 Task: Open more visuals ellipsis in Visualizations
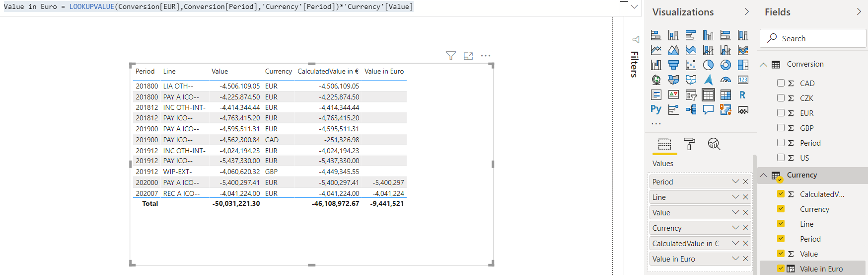point(656,123)
